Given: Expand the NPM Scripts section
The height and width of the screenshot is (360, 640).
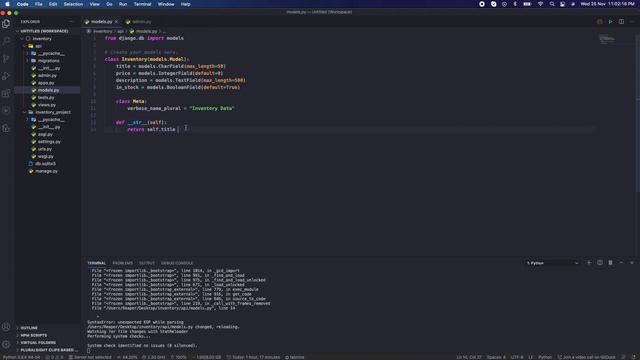Looking at the screenshot, I should point(33,335).
